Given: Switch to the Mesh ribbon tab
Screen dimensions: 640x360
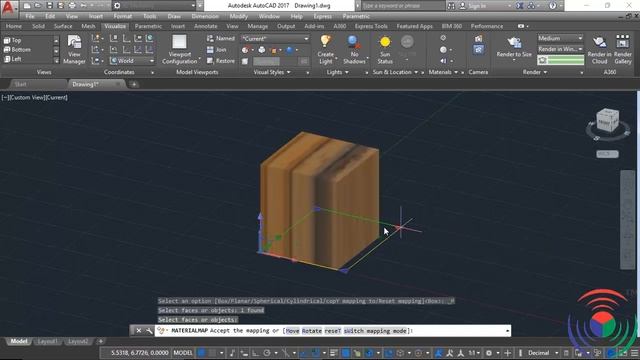Looking at the screenshot, I should pos(88,26).
